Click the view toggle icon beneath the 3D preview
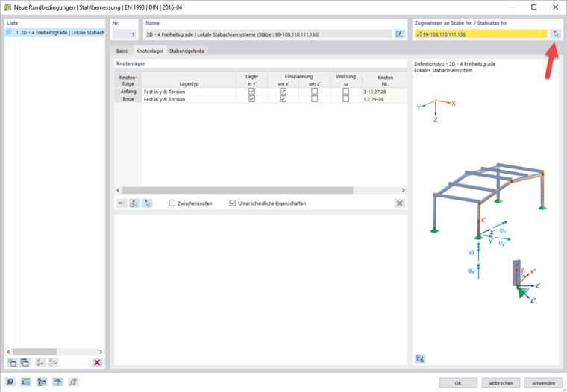 (420, 358)
